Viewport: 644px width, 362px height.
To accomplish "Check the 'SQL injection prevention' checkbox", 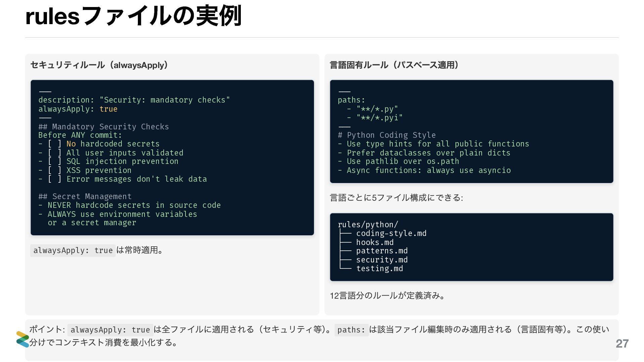I will pos(55,162).
